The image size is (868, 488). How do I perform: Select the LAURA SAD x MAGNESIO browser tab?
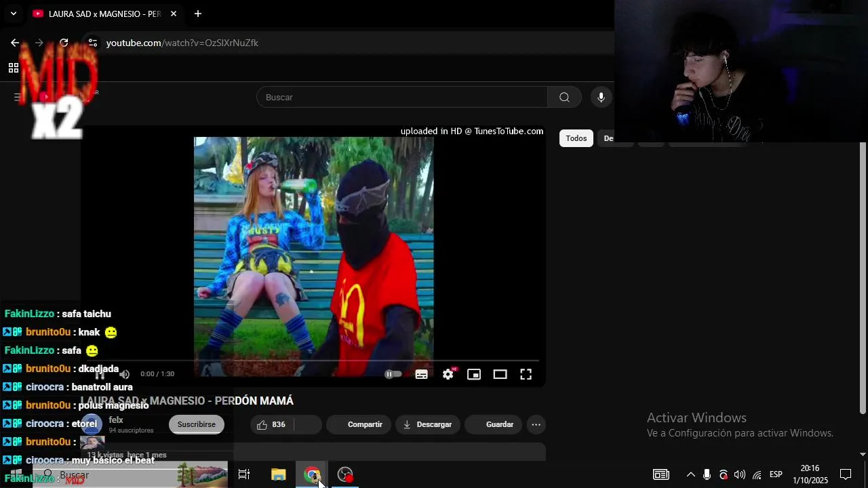[x=104, y=14]
